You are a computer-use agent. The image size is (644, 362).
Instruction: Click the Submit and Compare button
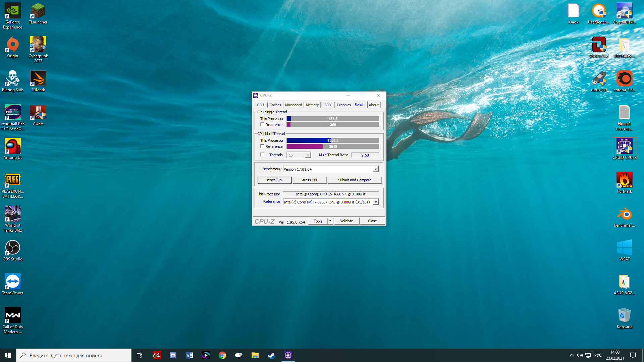coord(355,180)
